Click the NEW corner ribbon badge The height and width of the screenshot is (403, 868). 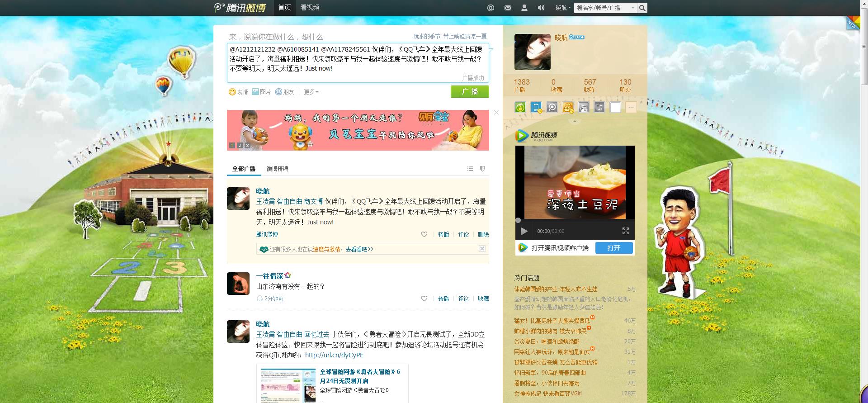pos(853,23)
